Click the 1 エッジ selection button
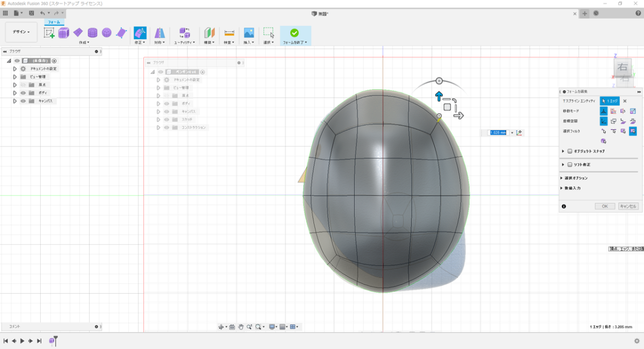Viewport: 644px width, 349px height. (x=610, y=100)
